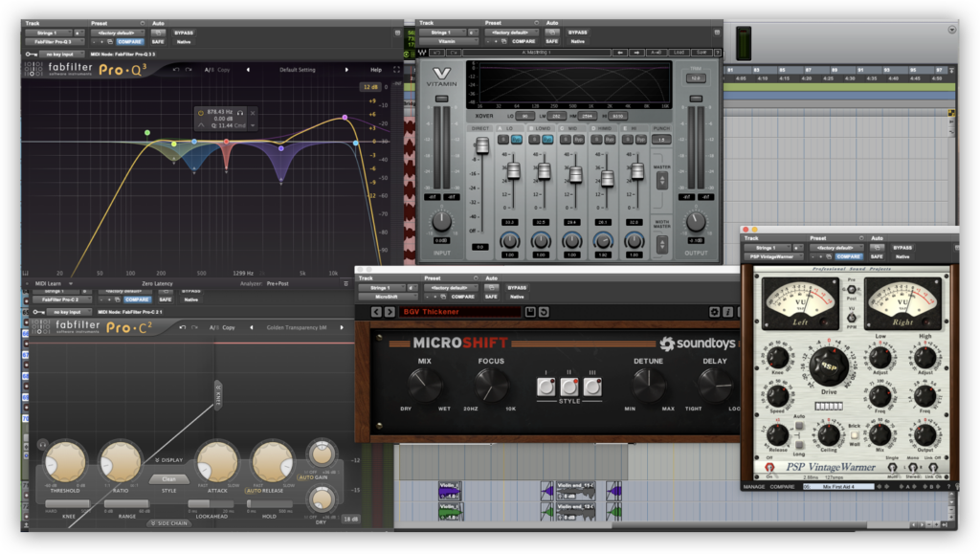The image size is (980, 554).
Task: Click the Pro-Q 3 piano display icon at bottom left
Action: 26,273
